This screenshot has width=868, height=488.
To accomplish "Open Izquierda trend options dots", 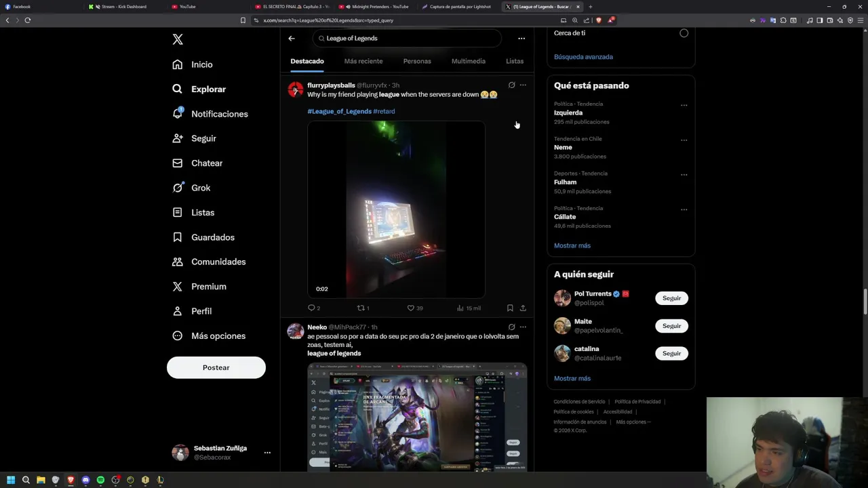I will coord(684,106).
